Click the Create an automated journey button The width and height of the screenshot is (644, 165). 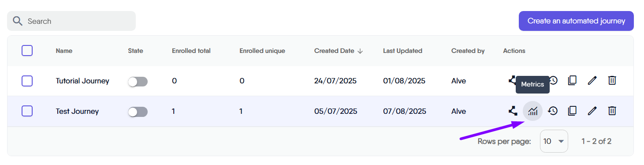[576, 21]
